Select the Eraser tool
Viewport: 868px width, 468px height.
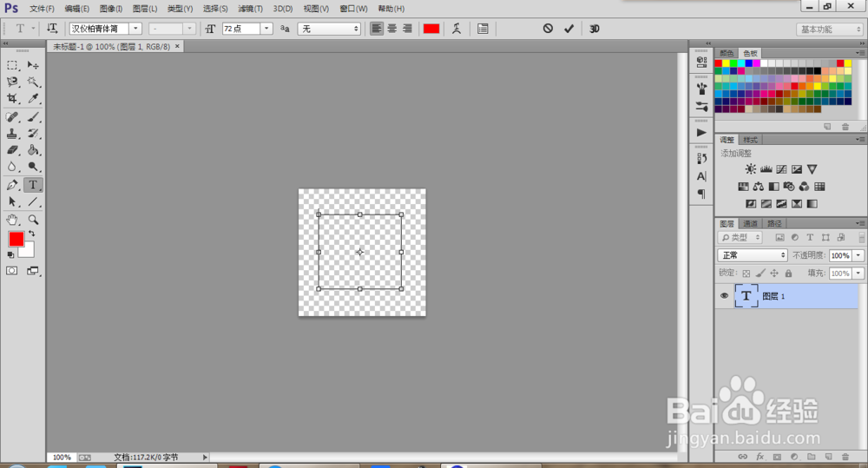pyautogui.click(x=12, y=150)
